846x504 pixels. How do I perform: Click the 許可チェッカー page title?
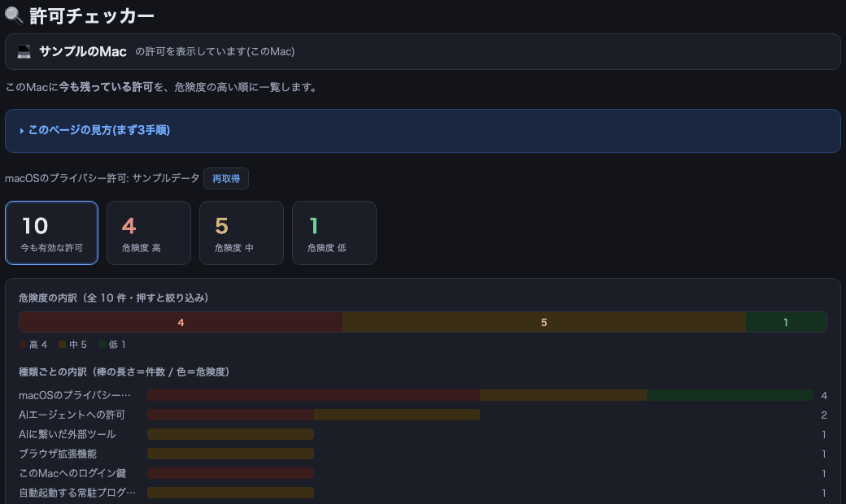tap(92, 16)
